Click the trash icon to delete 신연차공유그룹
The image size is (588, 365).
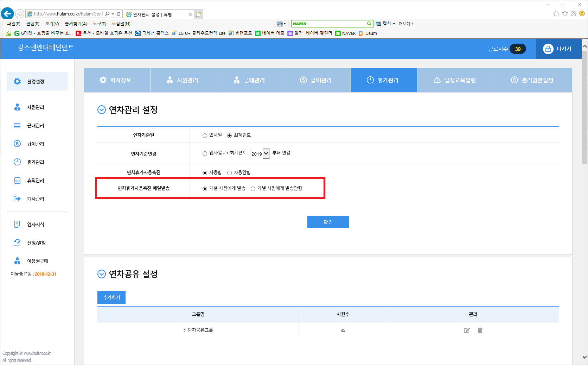tap(480, 330)
